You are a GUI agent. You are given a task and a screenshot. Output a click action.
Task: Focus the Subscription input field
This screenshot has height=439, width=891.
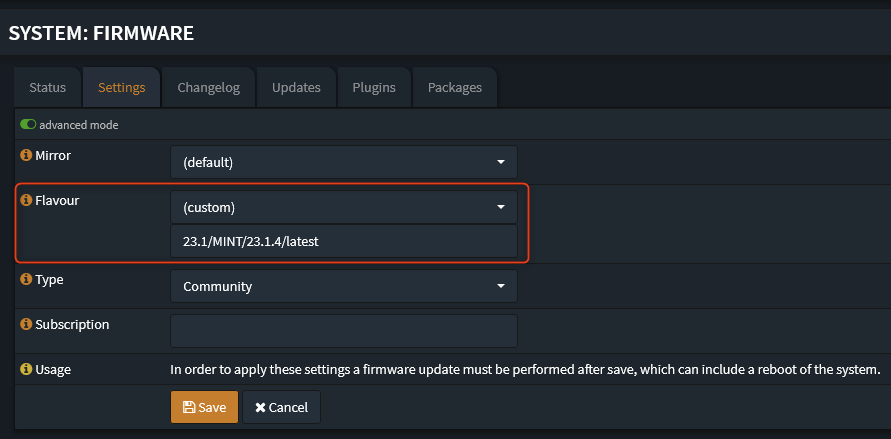click(343, 331)
